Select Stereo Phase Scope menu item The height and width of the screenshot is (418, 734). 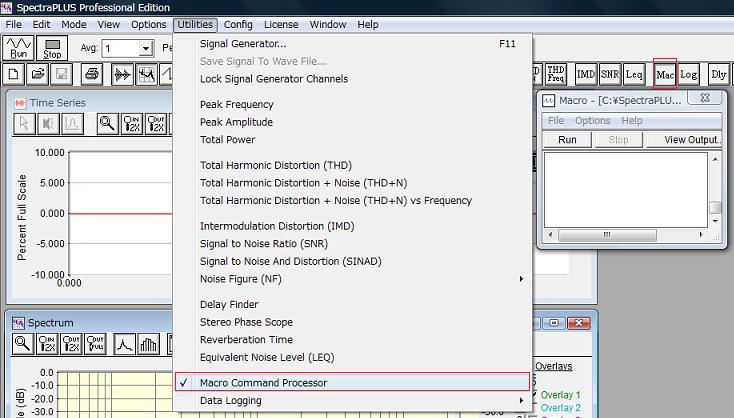pyautogui.click(x=352, y=322)
